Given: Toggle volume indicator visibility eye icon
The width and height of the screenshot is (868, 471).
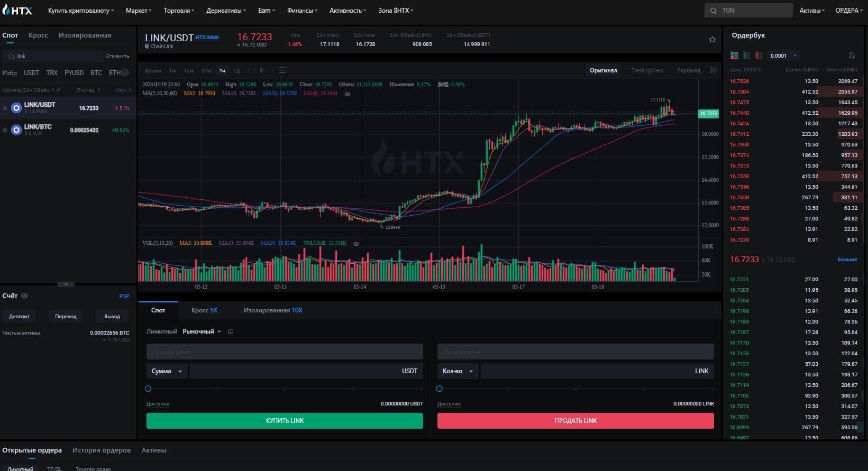Looking at the screenshot, I should tap(356, 244).
